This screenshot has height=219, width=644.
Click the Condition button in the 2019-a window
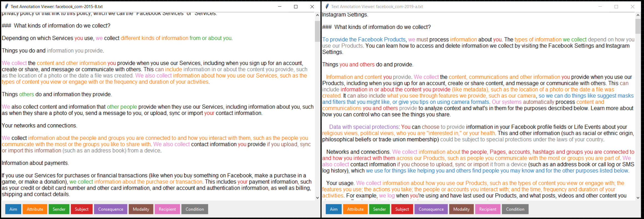[515, 209]
